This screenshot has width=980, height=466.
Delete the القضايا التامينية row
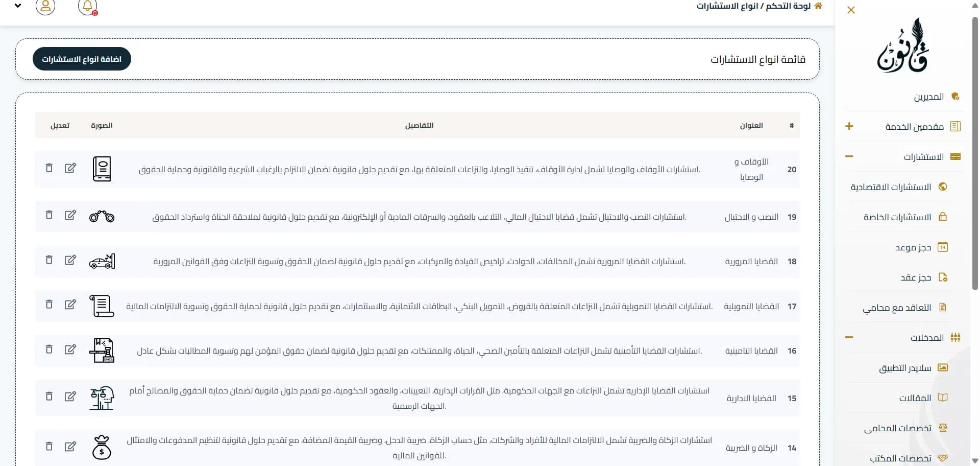(x=49, y=349)
